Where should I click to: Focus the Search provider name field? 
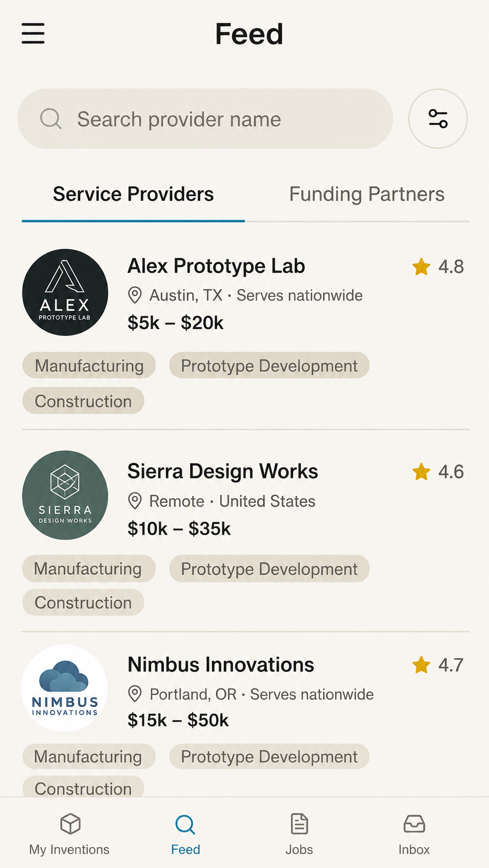(205, 119)
